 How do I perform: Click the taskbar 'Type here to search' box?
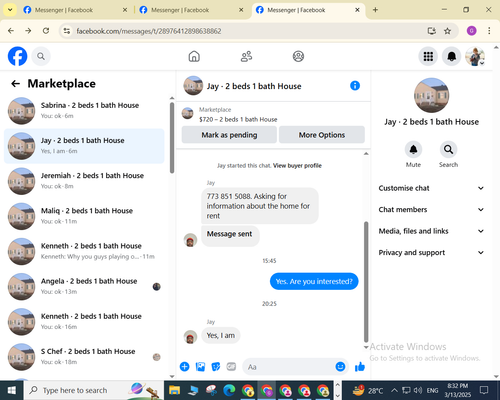tap(93, 390)
